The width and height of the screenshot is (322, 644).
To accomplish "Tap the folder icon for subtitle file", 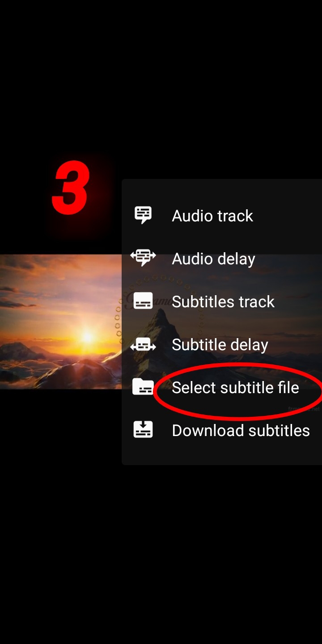I will pos(143,387).
